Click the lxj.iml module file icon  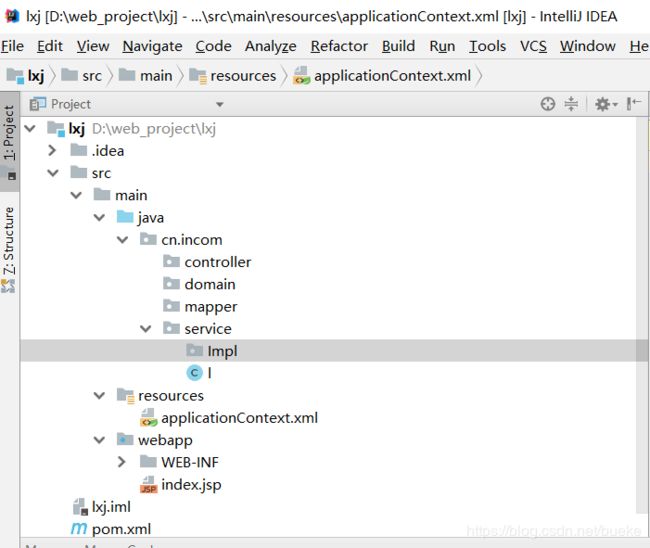click(80, 507)
